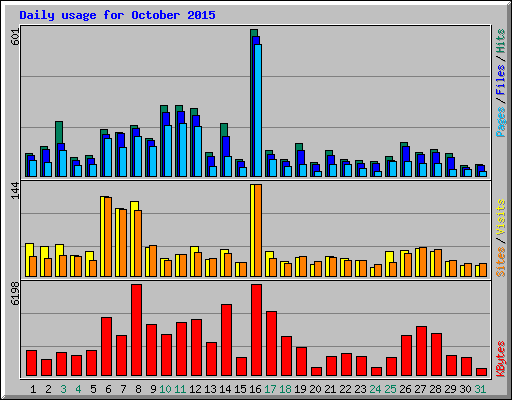This screenshot has height=400, width=512.
Task: Click the red KBytes bar for day 31
Action: (481, 372)
